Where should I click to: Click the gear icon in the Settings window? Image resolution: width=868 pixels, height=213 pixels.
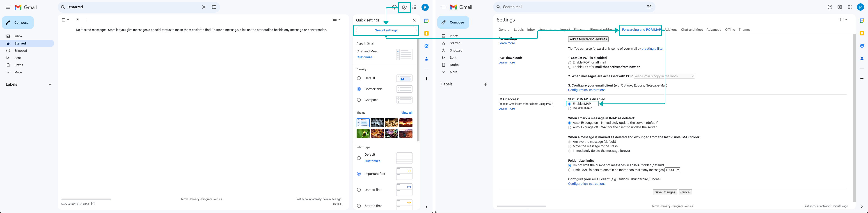[x=840, y=7]
